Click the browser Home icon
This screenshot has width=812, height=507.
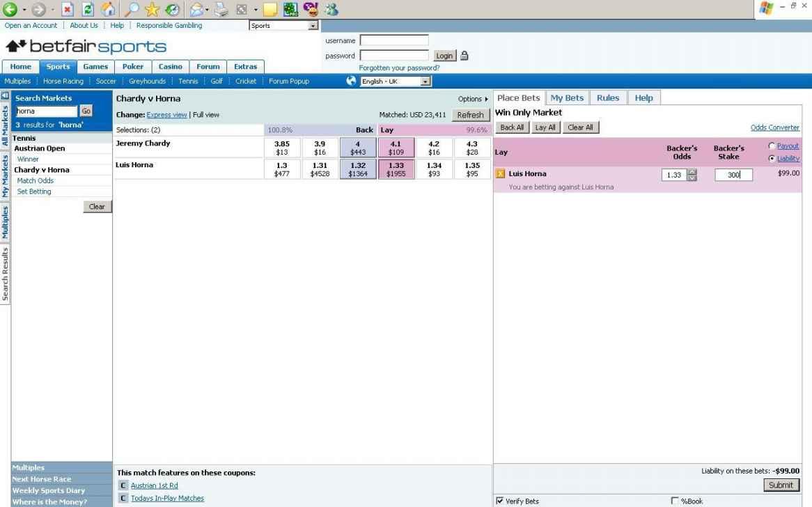(109, 9)
